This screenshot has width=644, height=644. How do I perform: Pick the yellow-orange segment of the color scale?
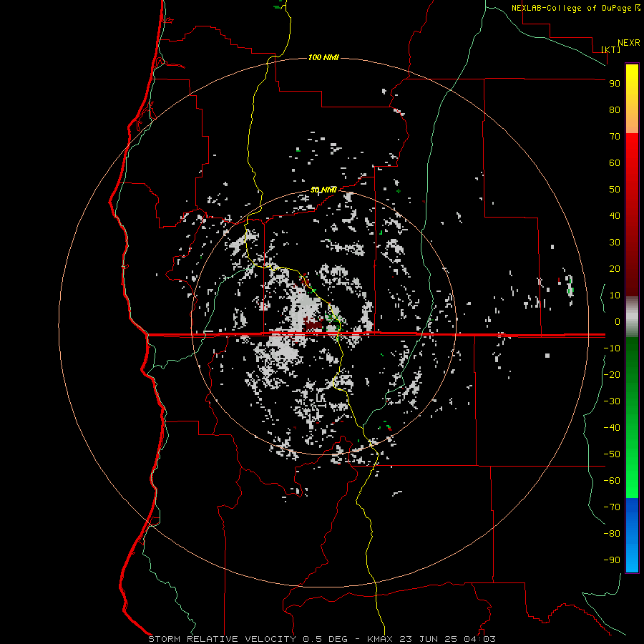pos(632,99)
